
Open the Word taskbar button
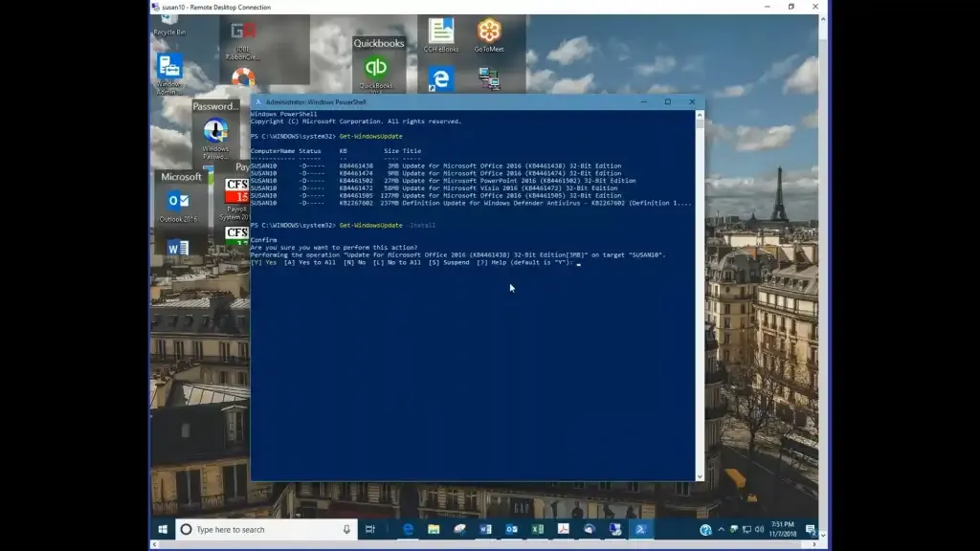pos(485,529)
